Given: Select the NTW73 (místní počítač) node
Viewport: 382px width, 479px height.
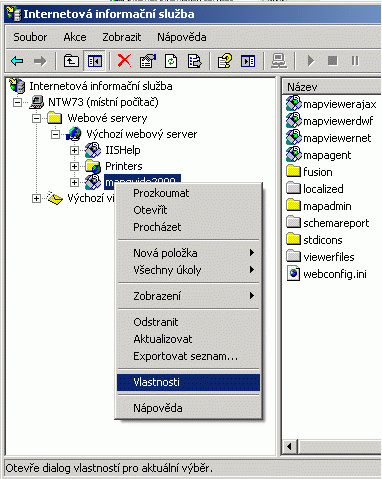Looking at the screenshot, I should (103, 102).
